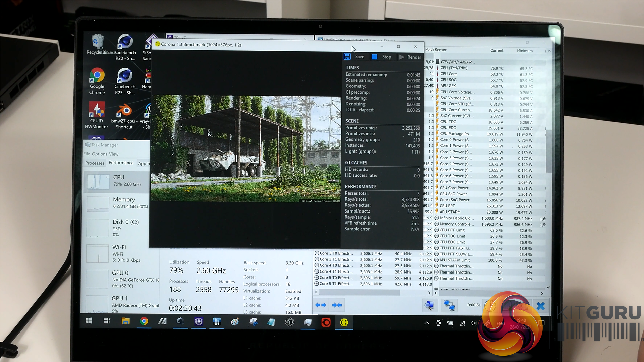Click HWiNFO expand columns arrows icon
The image size is (644, 362).
click(x=321, y=305)
